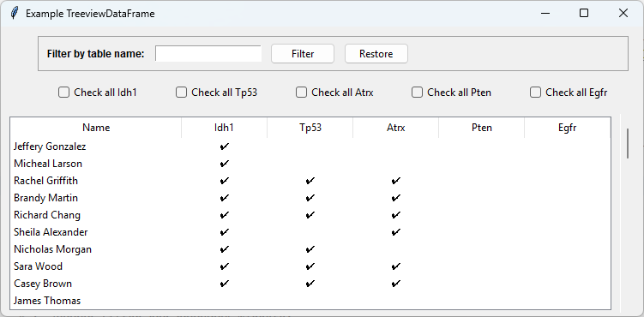644x317 pixels.
Task: Click the feather app icon in title bar
Action: (x=15, y=13)
